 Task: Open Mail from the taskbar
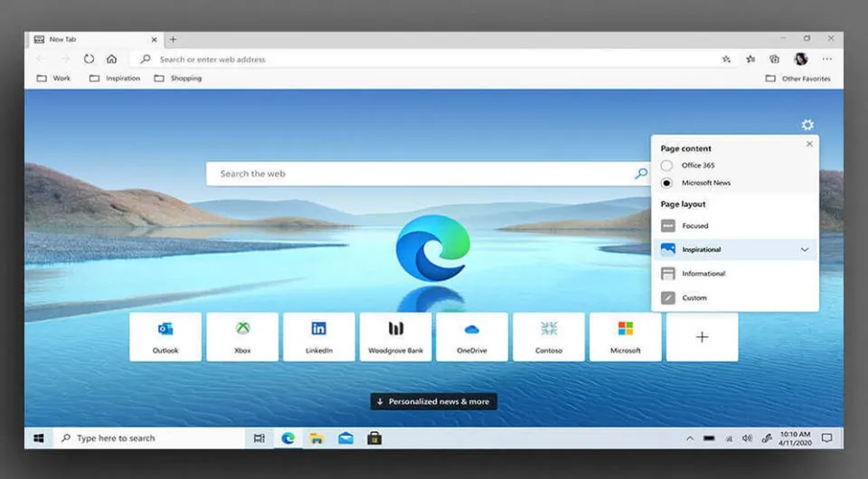coord(345,438)
